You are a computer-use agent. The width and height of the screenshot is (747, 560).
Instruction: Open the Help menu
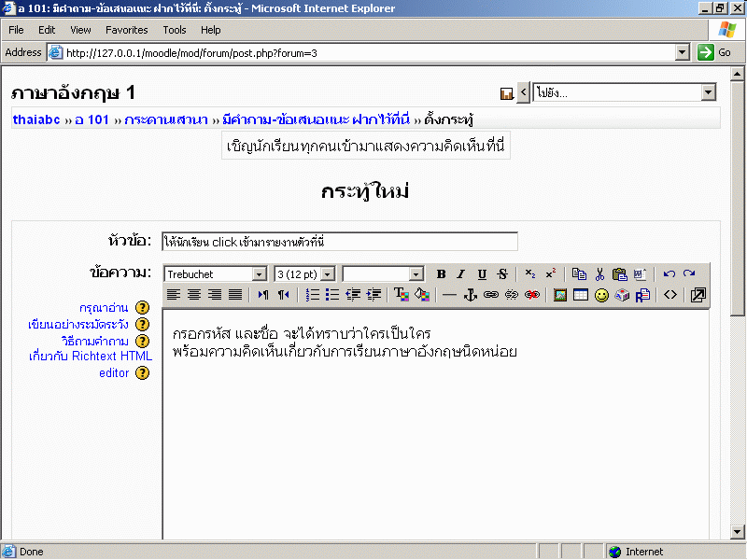211,30
